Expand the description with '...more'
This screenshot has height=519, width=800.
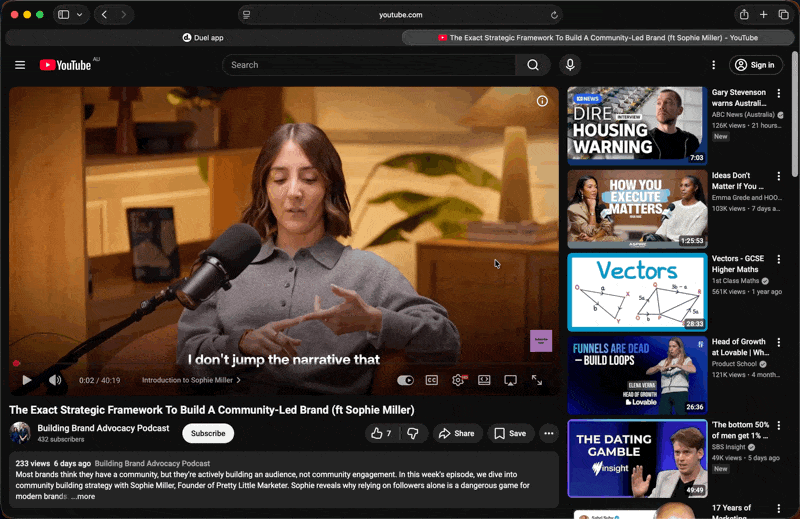tap(84, 496)
